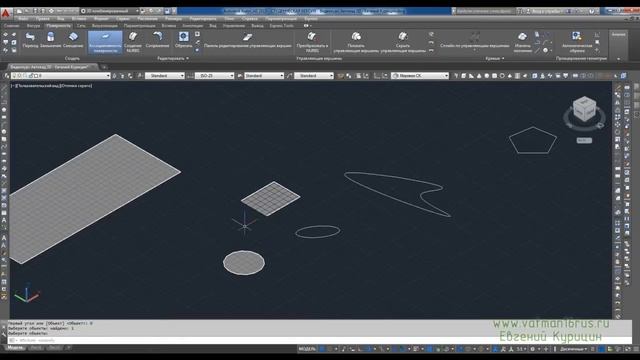This screenshot has height=360, width=640.
Task: Open the Рисование menu
Action: [147, 19]
